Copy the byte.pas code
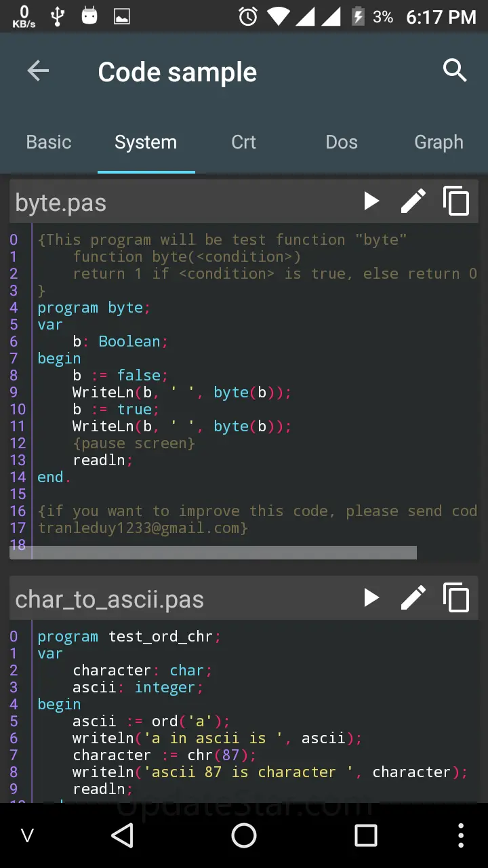Viewport: 488px width, 868px height. tap(456, 201)
